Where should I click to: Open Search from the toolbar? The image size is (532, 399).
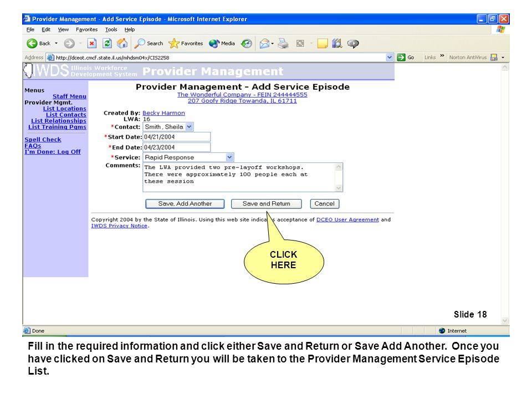pos(149,43)
